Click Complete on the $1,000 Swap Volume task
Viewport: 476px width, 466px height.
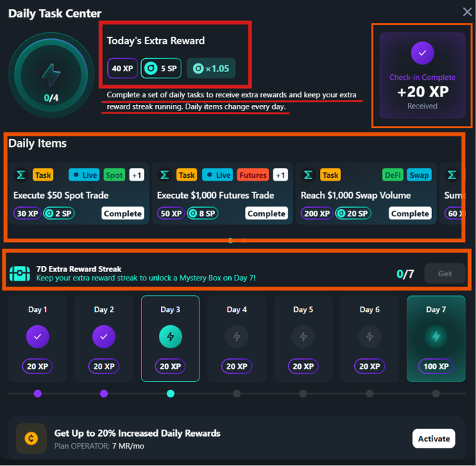[x=409, y=213]
